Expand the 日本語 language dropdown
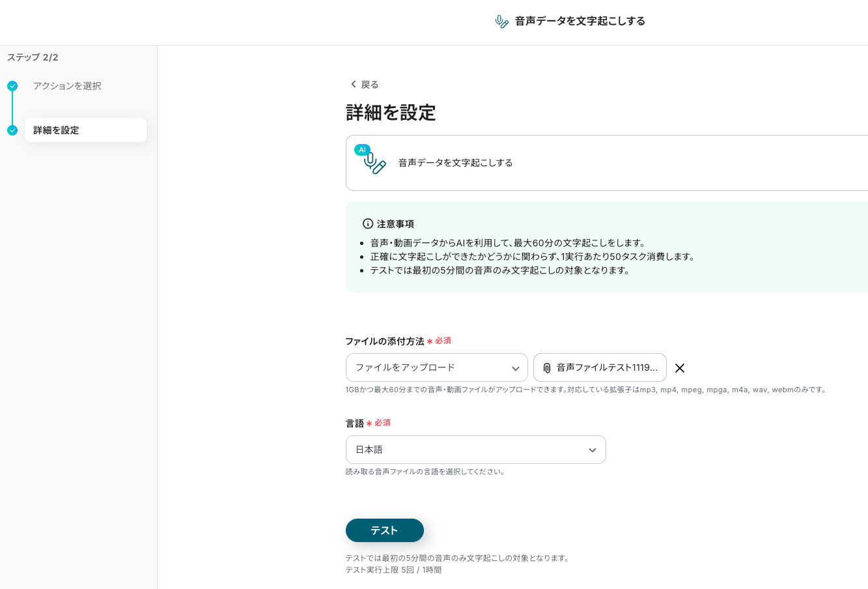 click(x=475, y=450)
